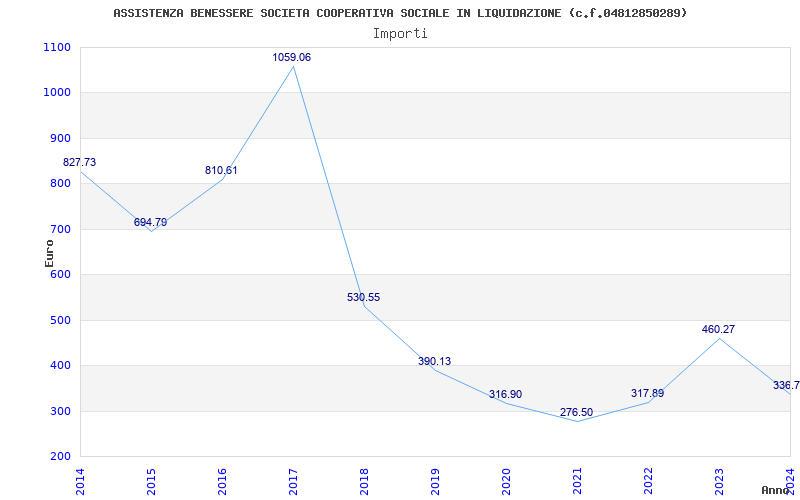800x500 pixels.
Task: Click the x-axis year 2023
Action: tap(718, 482)
